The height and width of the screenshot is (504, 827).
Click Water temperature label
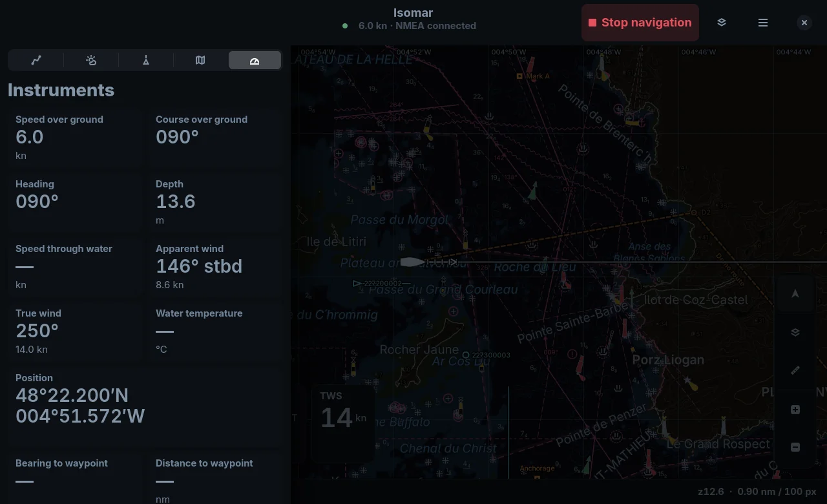[199, 313]
